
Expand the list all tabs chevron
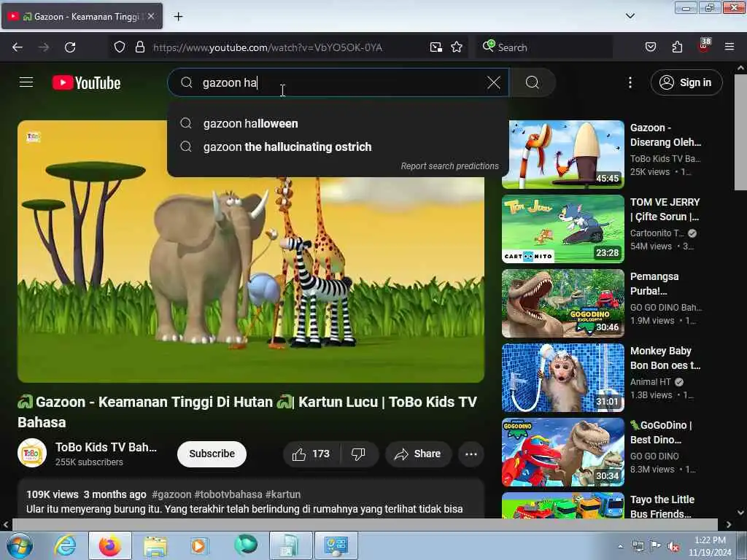point(630,16)
